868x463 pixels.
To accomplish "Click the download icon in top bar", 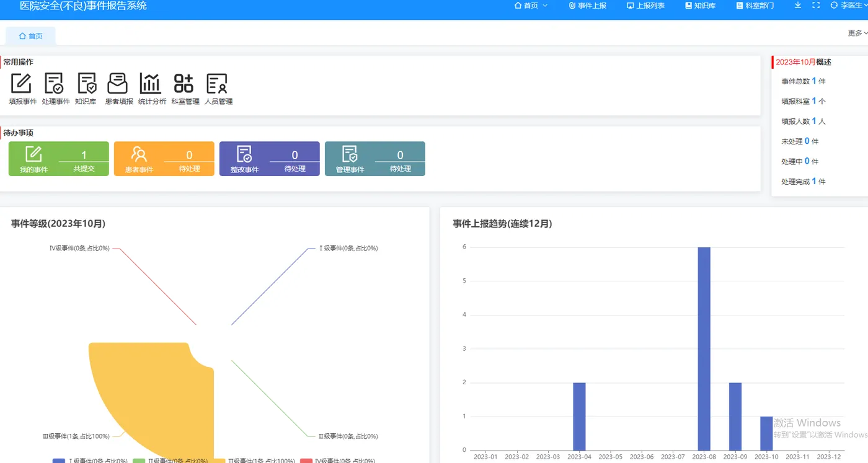I will (798, 6).
